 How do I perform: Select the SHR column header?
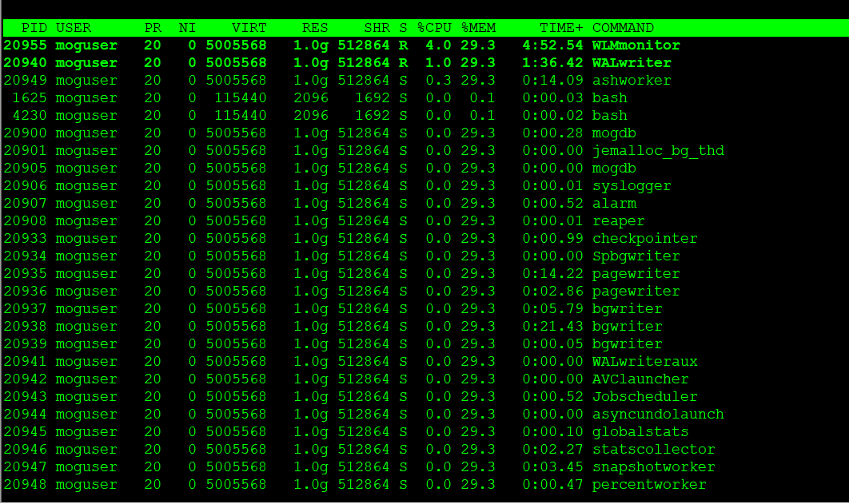coord(377,28)
